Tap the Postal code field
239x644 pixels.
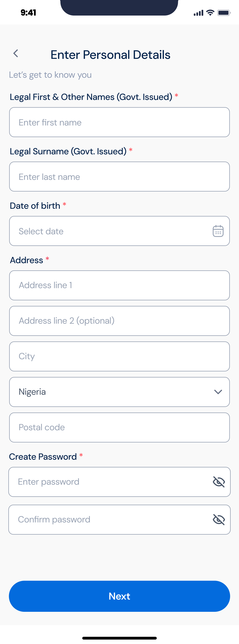(119, 427)
